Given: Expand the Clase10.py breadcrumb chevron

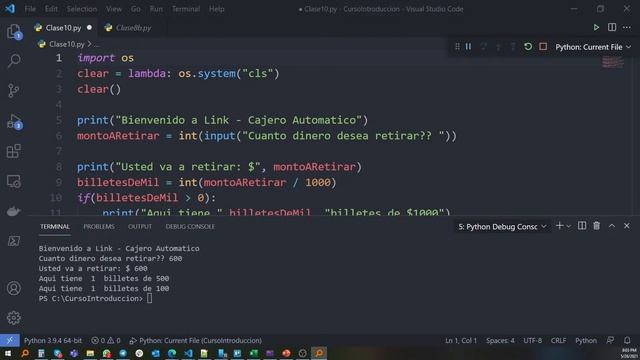Looking at the screenshot, I should (x=89, y=44).
